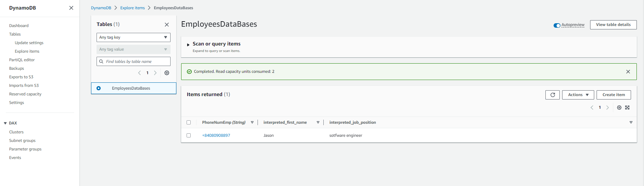Collapse the DAX sidebar section
Viewport: 644px width, 186px height.
tap(5, 123)
